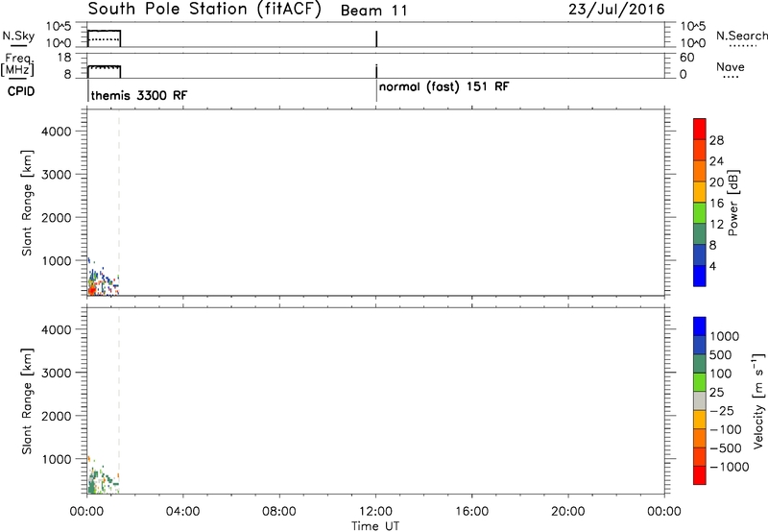Click the '20:00' time tick label
768x532 pixels.
tap(567, 512)
